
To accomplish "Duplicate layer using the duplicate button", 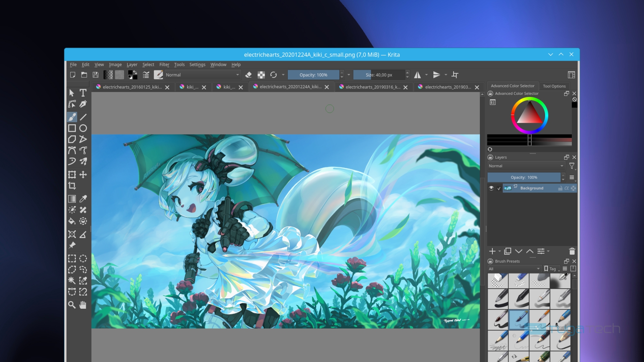I will (508, 251).
